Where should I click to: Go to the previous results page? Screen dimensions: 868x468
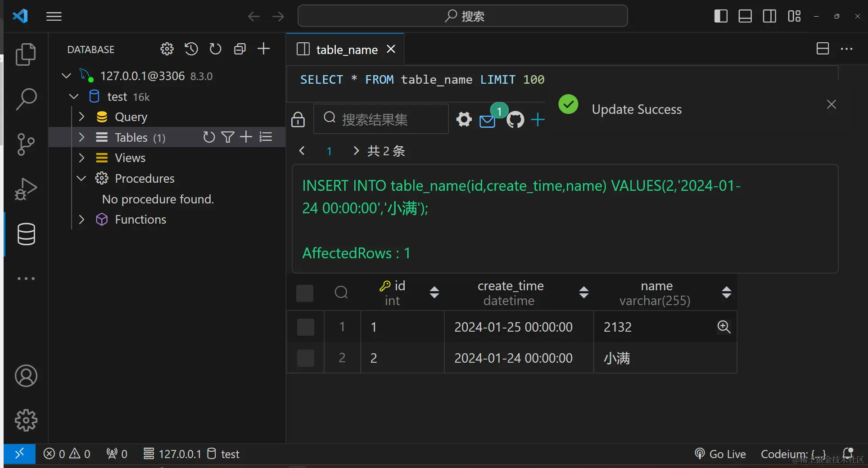302,151
